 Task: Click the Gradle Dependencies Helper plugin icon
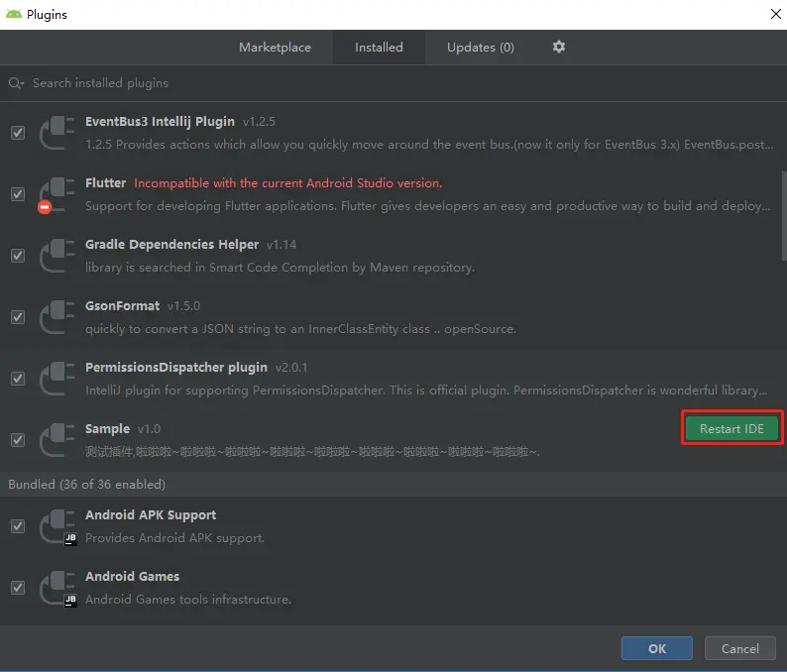(x=57, y=256)
